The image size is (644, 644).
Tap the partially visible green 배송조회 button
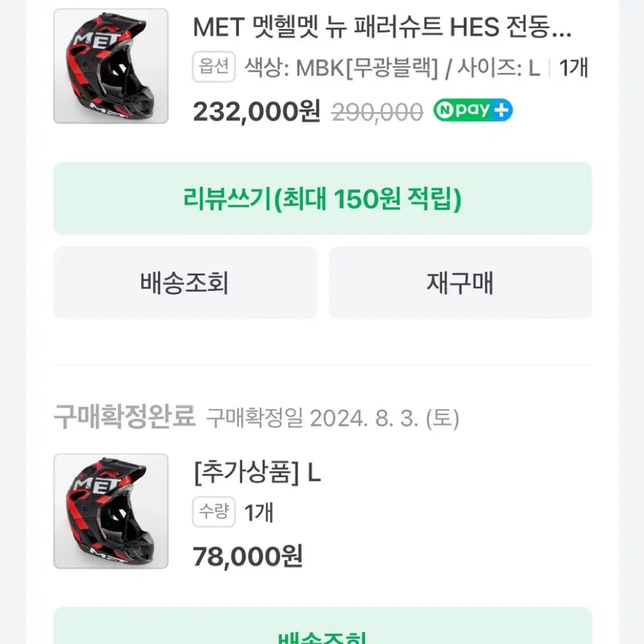pos(323,626)
